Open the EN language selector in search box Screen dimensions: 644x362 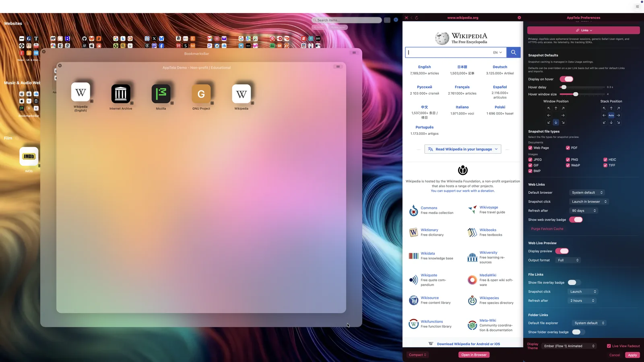point(497,52)
